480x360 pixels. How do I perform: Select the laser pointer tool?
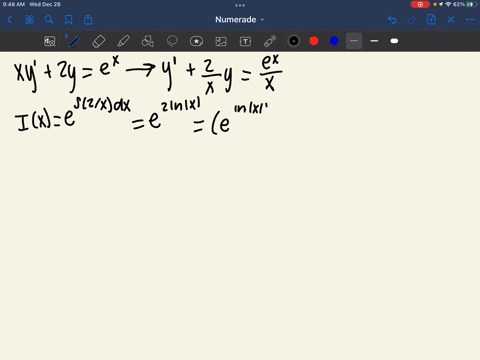[270, 41]
